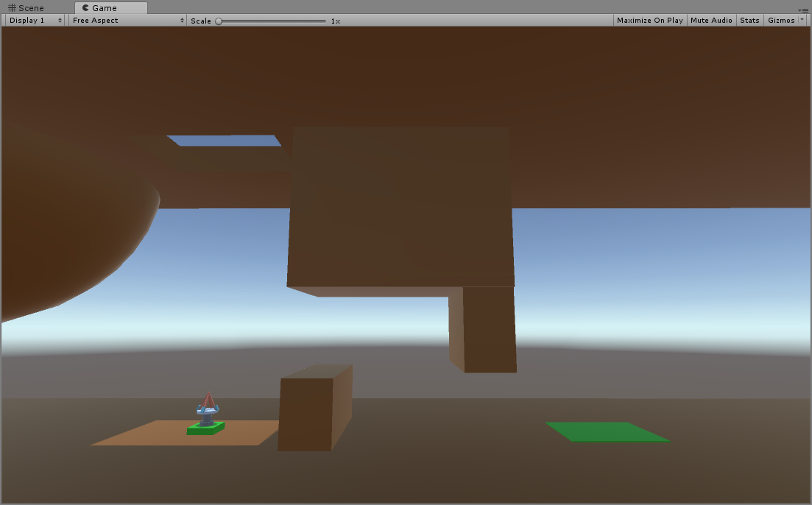
Task: Click the small green pad under the character
Action: (x=205, y=428)
